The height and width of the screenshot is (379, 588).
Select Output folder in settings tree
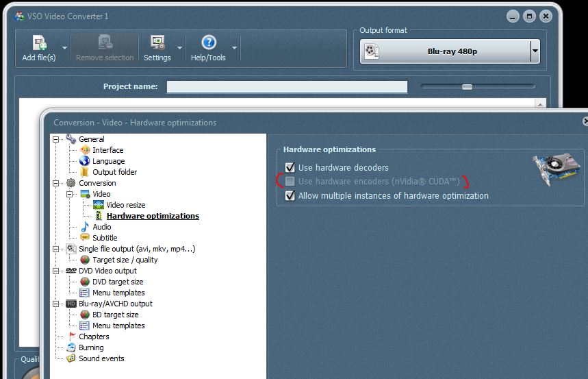115,172
